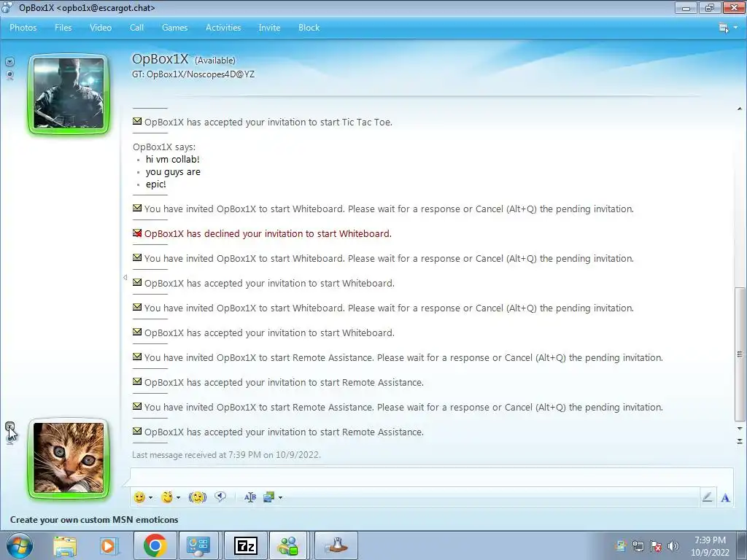Send a nudge using the shaking face icon
This screenshot has width=747, height=560.
(x=197, y=497)
